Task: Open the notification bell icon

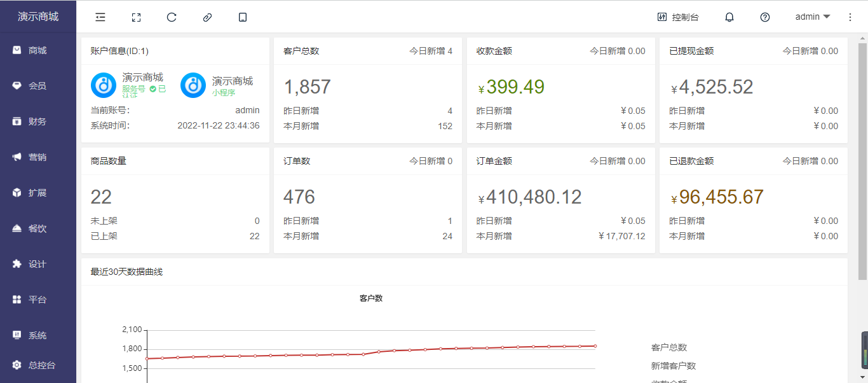Action: click(729, 17)
